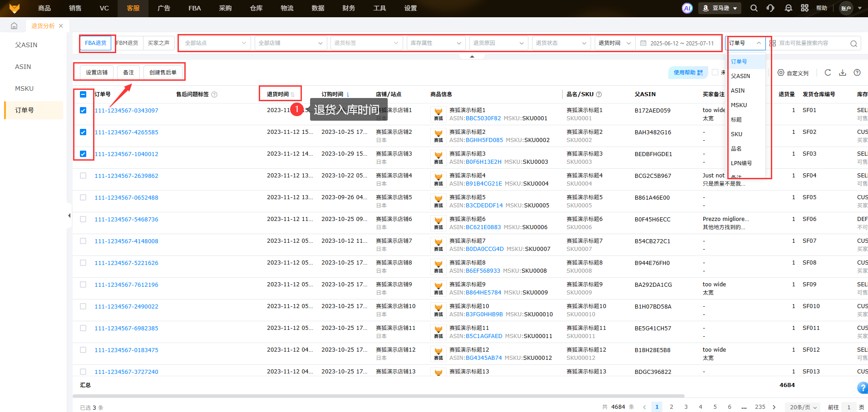Click the AI assistant icon in header

687,8
